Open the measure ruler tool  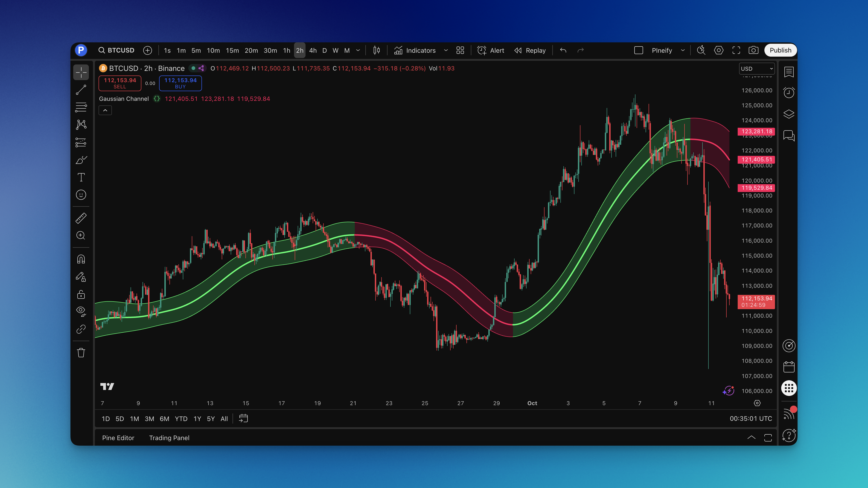coord(81,218)
